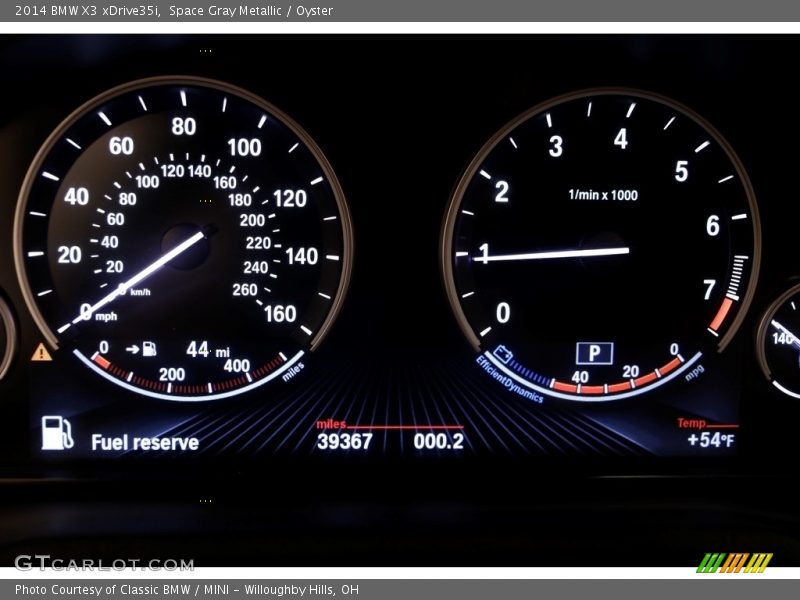Viewport: 800px width, 600px height.
Task: Click the 200 mark on range gauge
Action: pyautogui.click(x=172, y=374)
